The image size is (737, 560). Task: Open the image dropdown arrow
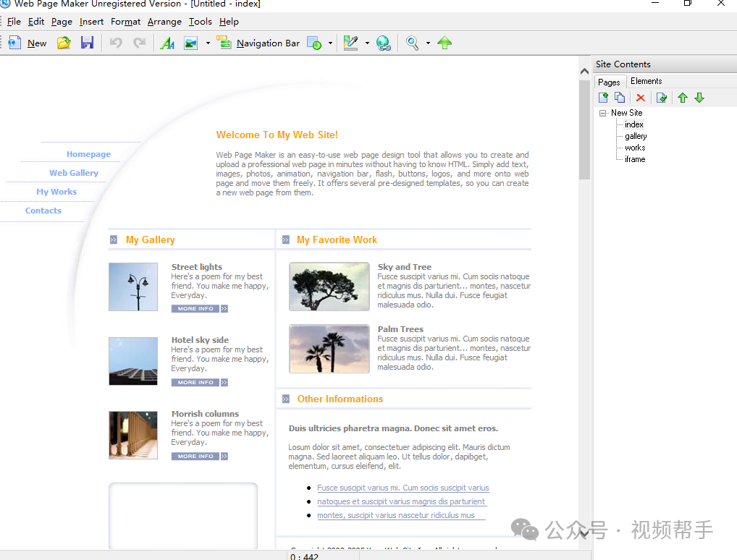[208, 43]
